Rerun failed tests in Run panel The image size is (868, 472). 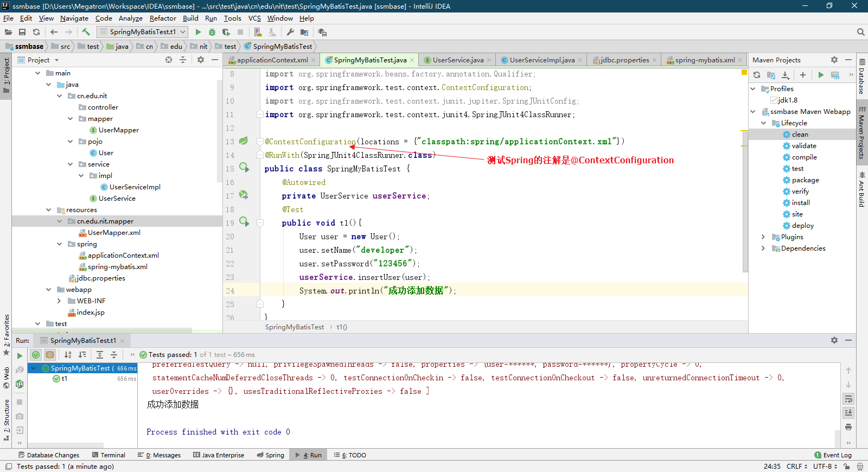(20, 370)
